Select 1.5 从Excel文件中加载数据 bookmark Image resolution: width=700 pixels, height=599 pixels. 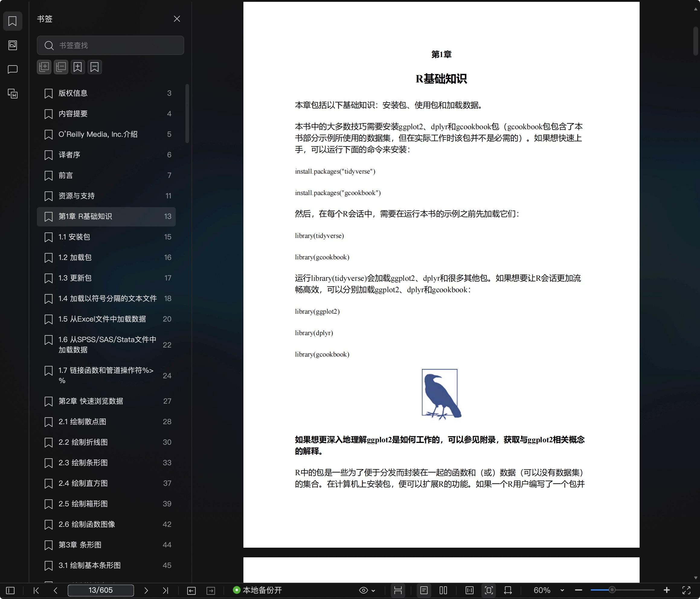point(106,319)
